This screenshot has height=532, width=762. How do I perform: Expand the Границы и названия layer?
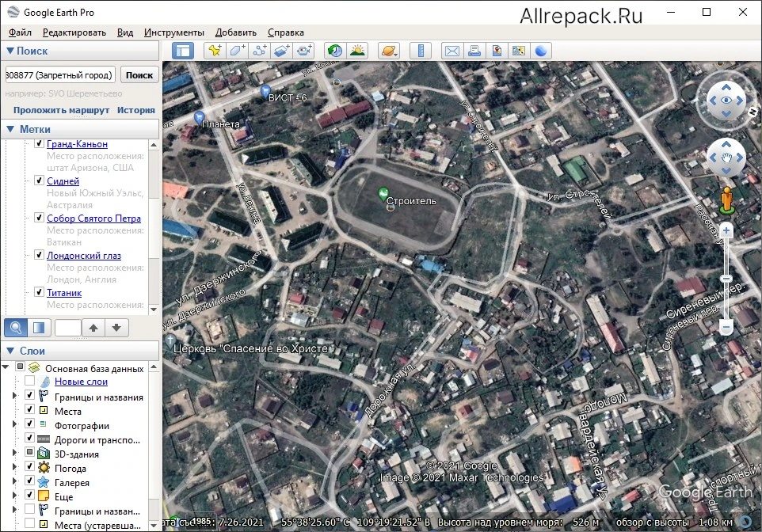14,396
